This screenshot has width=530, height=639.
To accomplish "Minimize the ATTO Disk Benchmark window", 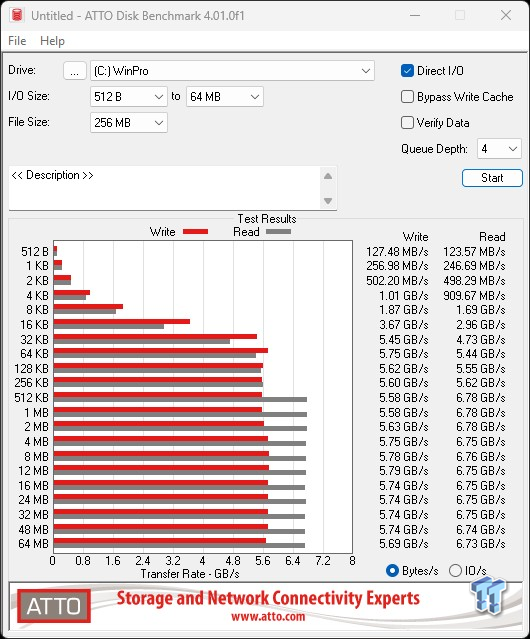I will coord(415,15).
